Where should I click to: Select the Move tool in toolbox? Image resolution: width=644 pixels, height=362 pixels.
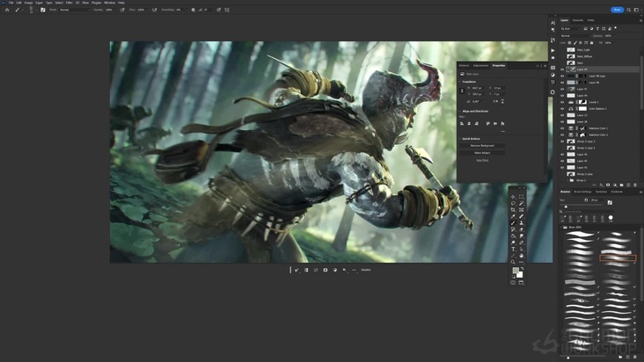(513, 197)
